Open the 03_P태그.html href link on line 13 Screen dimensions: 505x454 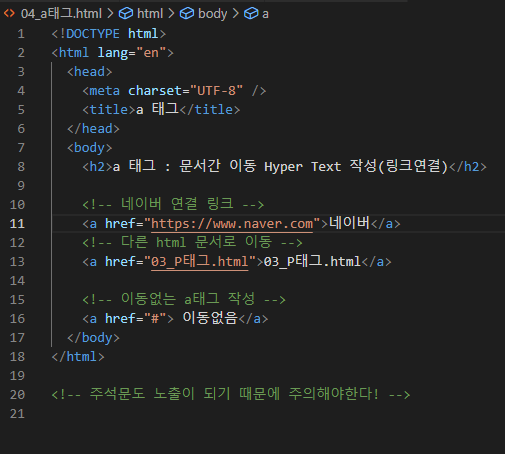click(x=200, y=262)
